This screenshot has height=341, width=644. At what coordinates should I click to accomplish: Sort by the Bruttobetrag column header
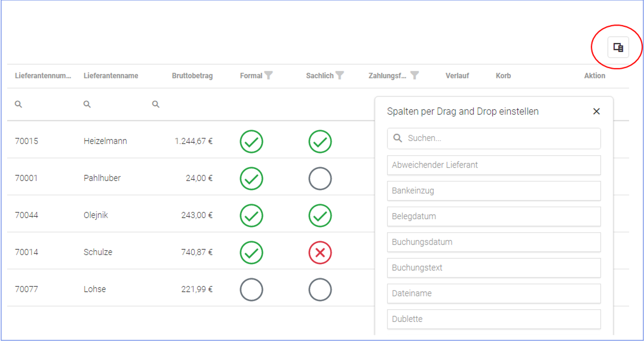point(192,76)
